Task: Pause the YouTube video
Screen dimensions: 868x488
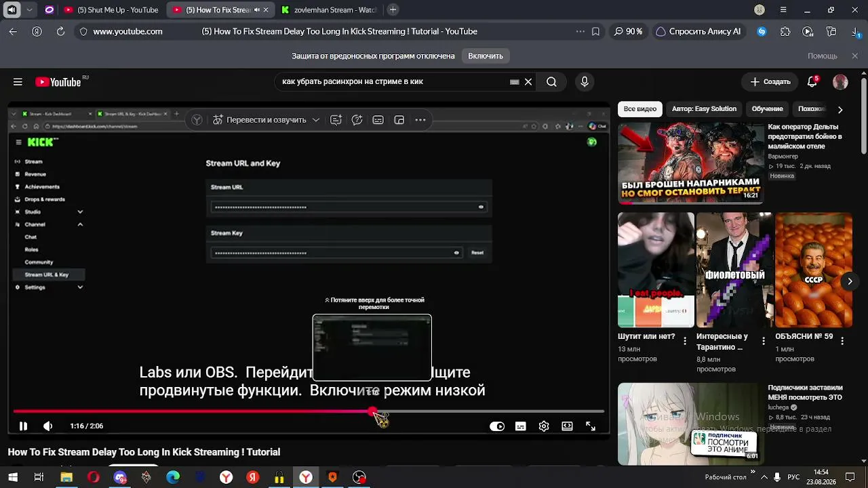Action: pyautogui.click(x=23, y=426)
